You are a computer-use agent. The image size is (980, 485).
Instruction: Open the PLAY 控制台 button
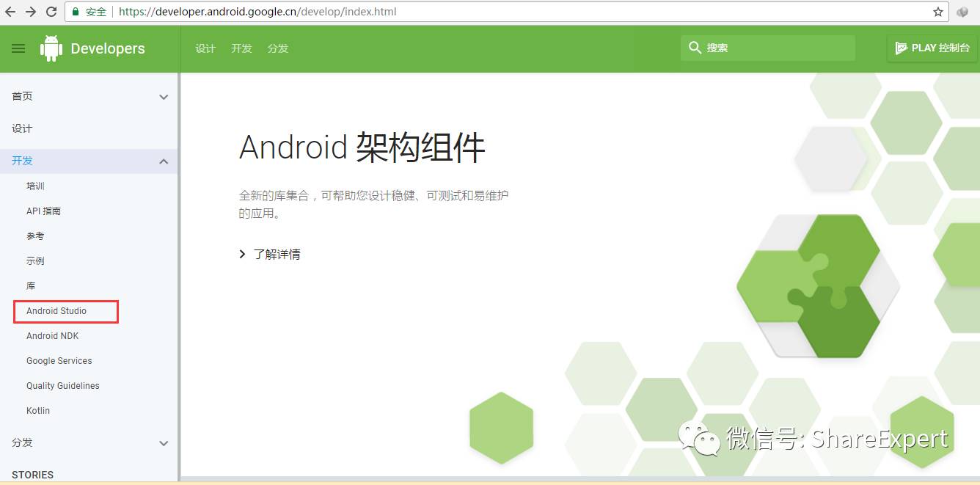(932, 48)
